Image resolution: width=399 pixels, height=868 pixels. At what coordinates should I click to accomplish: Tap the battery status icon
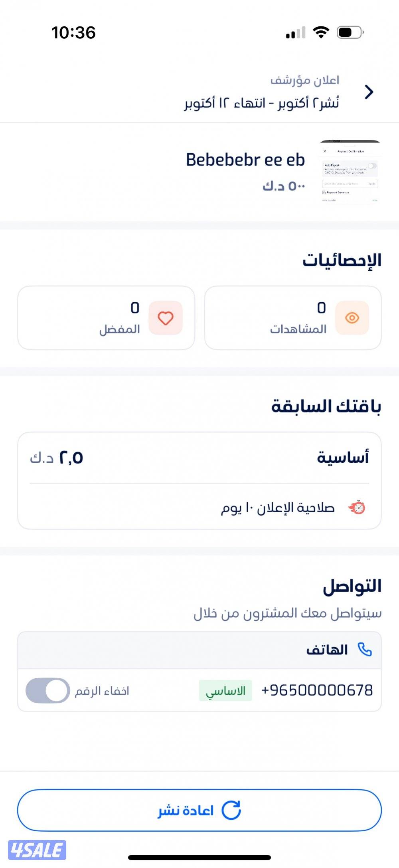coord(350,32)
